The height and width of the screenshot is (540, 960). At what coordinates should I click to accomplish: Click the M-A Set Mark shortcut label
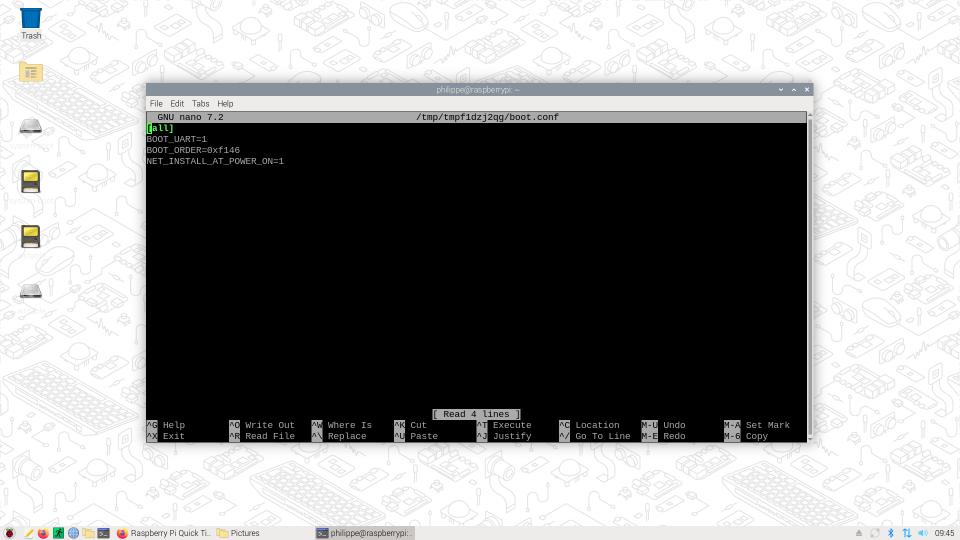pos(757,425)
